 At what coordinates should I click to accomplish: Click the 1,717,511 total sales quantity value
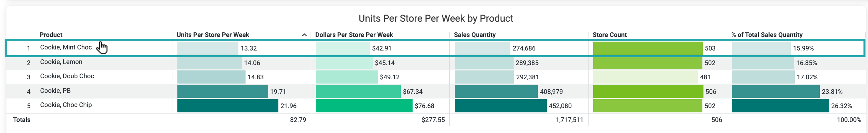(x=569, y=120)
